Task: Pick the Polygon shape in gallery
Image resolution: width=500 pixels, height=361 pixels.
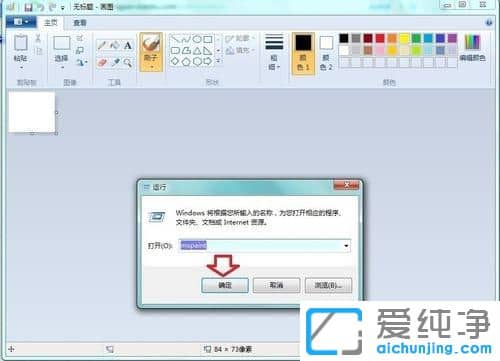Action: [186, 51]
